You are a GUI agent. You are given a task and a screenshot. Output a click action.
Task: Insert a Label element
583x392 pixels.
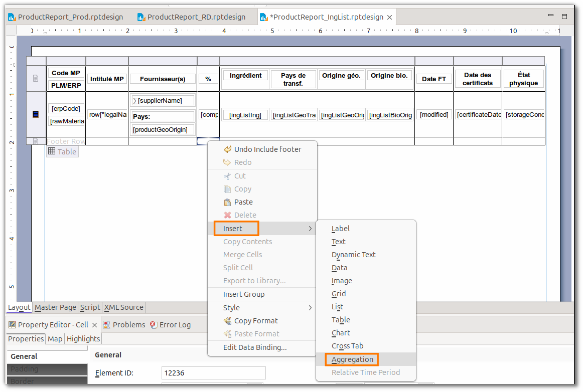coord(366,229)
